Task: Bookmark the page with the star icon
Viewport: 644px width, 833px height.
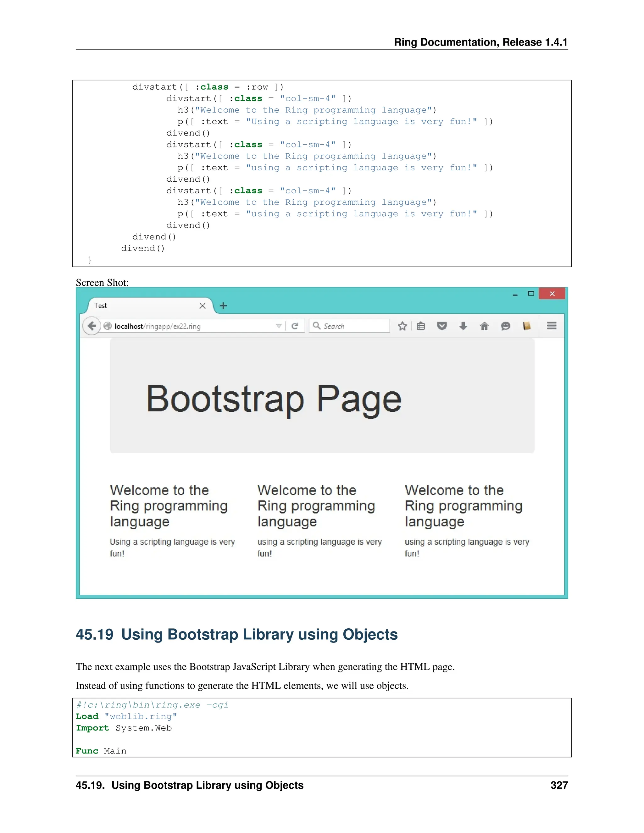Action: [x=402, y=326]
